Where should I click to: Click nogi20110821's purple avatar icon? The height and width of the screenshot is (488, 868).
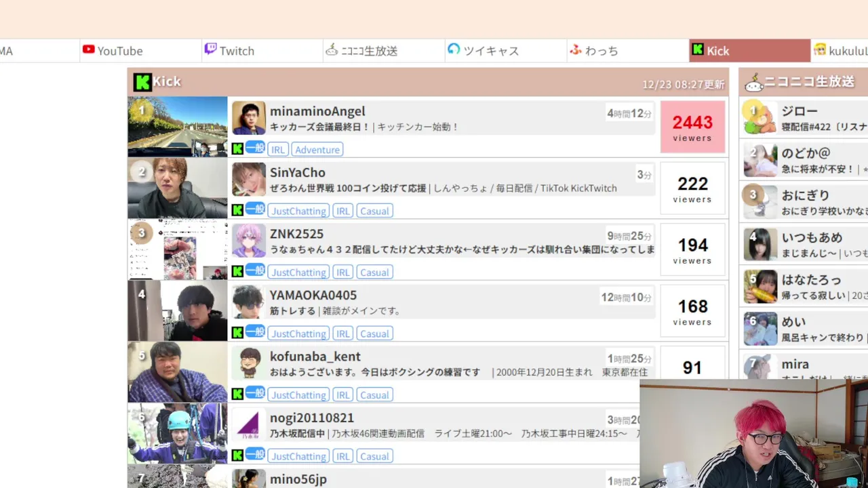(x=249, y=425)
